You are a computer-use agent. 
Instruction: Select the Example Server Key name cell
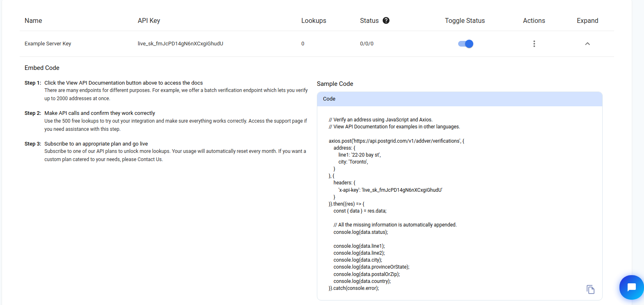48,44
